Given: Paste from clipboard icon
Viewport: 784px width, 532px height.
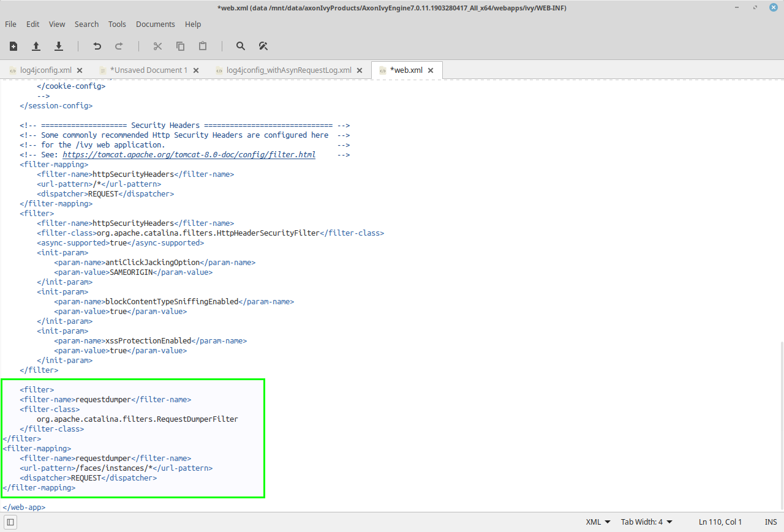Looking at the screenshot, I should (203, 46).
